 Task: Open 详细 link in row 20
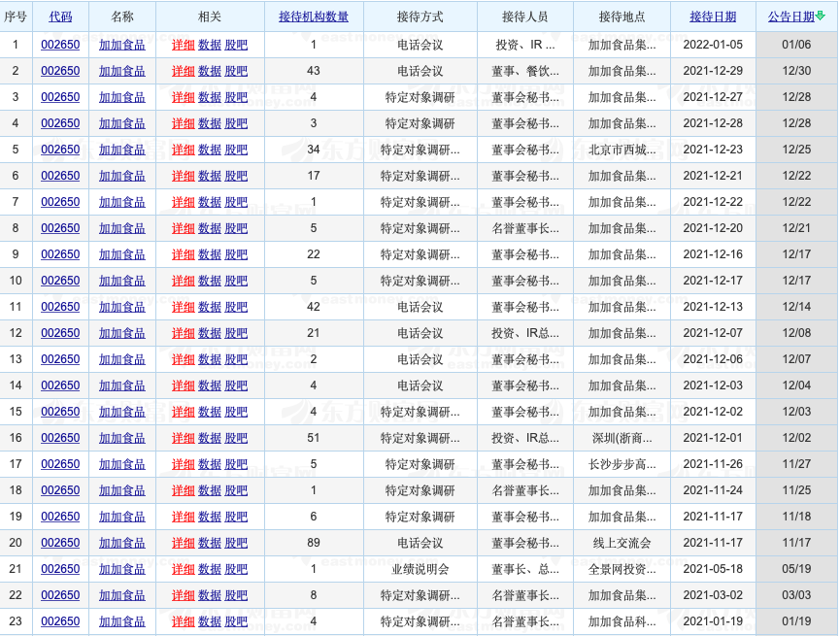183,543
